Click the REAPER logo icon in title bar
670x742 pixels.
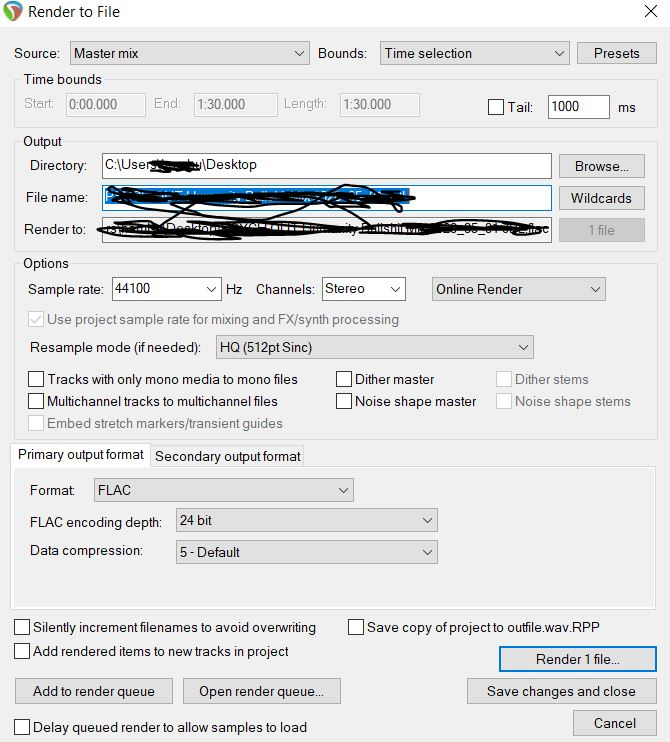pos(13,11)
